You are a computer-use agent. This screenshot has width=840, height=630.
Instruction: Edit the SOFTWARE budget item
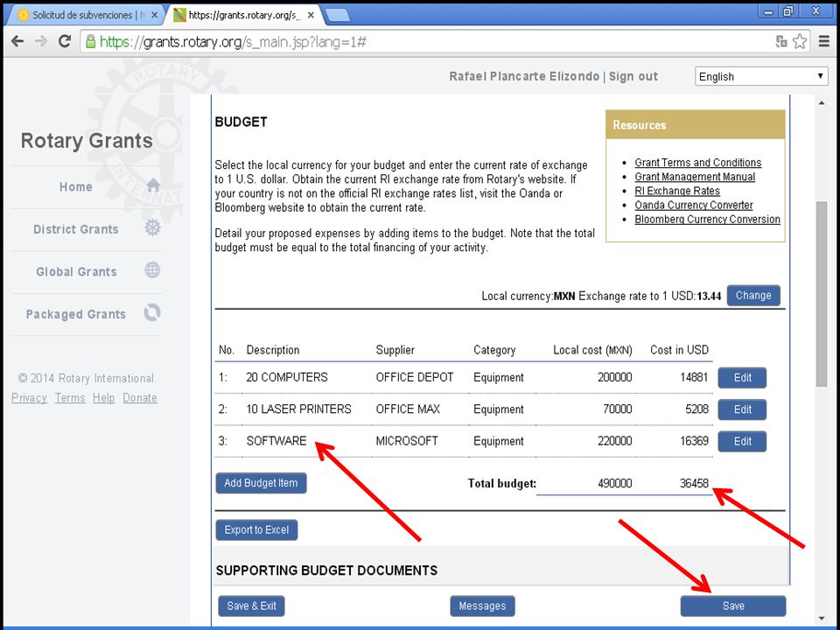(742, 441)
